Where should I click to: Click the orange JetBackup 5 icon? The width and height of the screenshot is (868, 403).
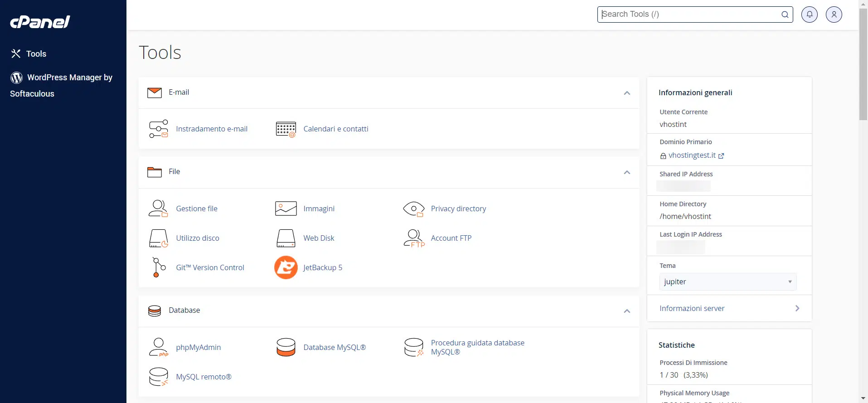(286, 267)
